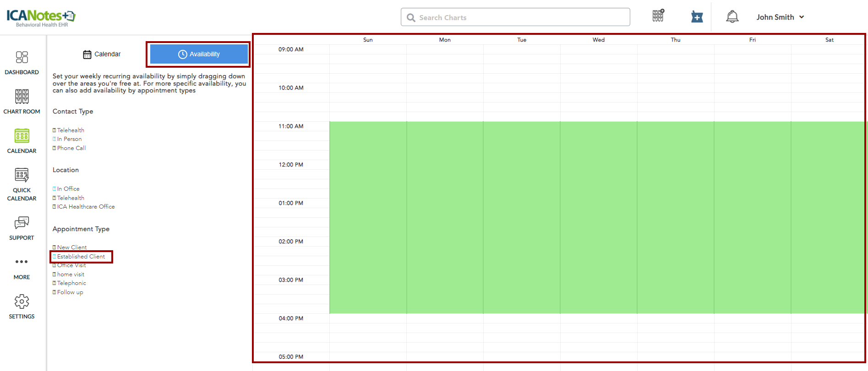Open Quick Calendar in the sidebar
Screen dimensions: 868x371
tap(22, 184)
